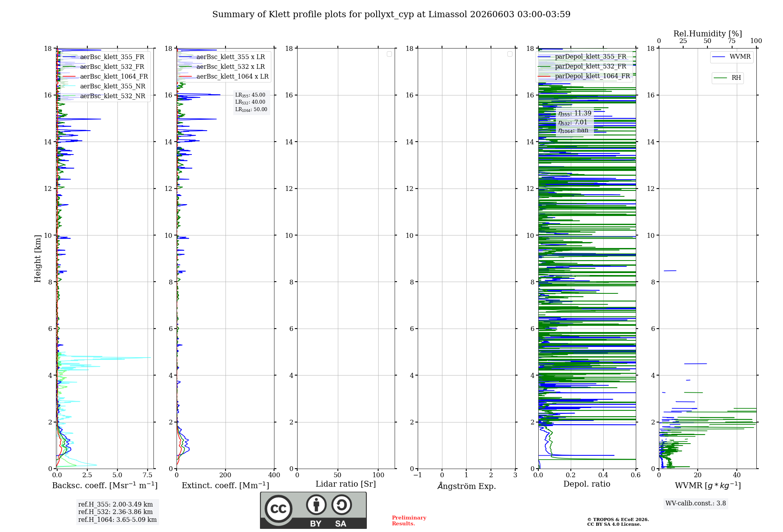Click the aerBsc_klett_532 x LR legend entry
The height and width of the screenshot is (532, 783).
coord(222,67)
